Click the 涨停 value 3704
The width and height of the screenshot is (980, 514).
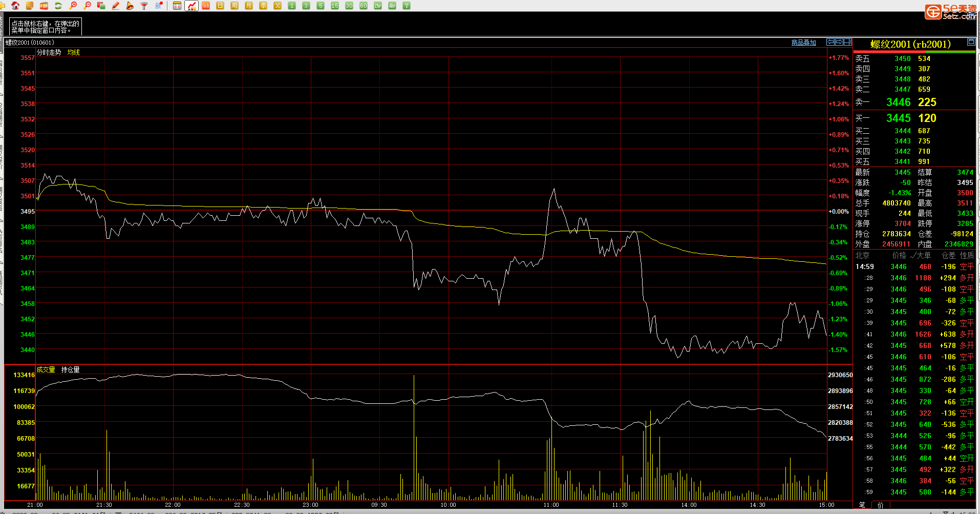click(x=903, y=224)
